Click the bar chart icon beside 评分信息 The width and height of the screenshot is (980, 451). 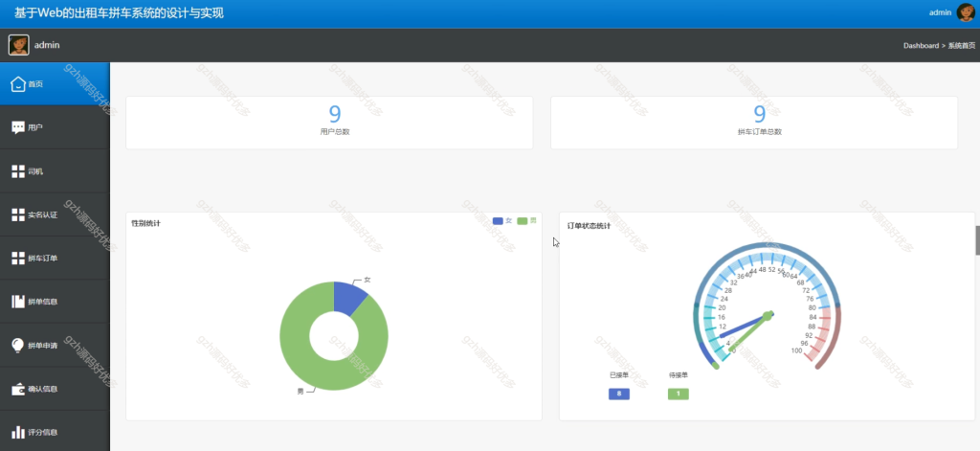pos(18,432)
